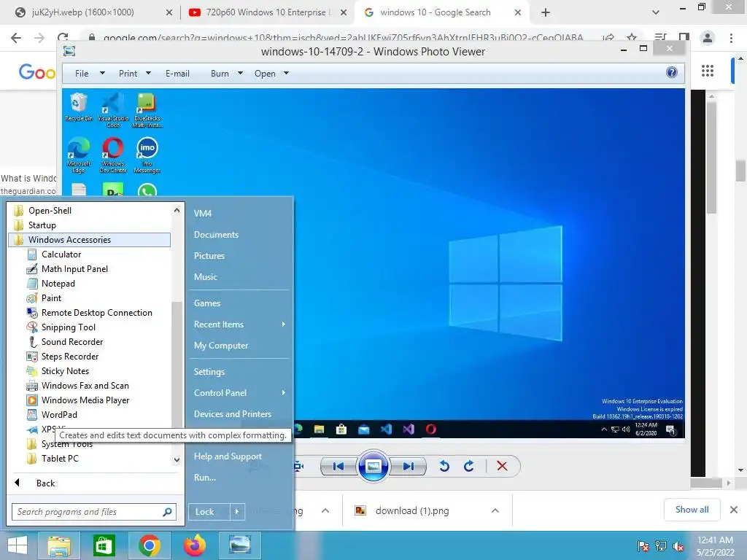Screen dimensions: 747x560
Task: Open WordPad
Action: click(x=59, y=415)
